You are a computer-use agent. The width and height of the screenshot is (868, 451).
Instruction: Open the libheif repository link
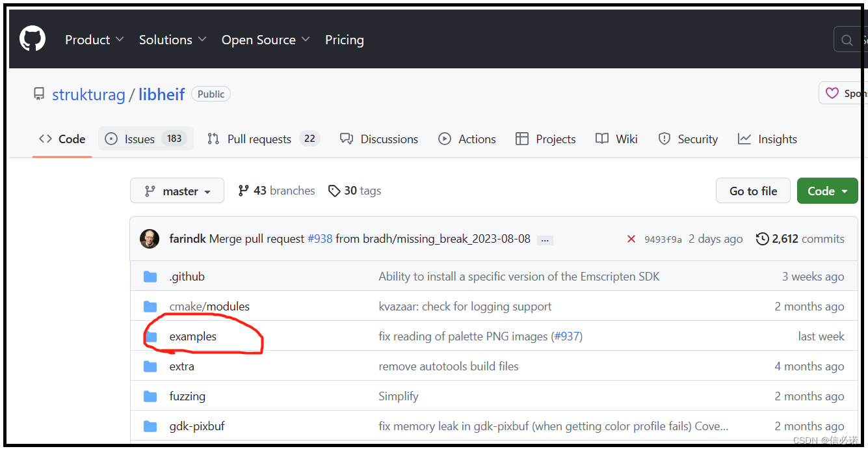click(162, 94)
